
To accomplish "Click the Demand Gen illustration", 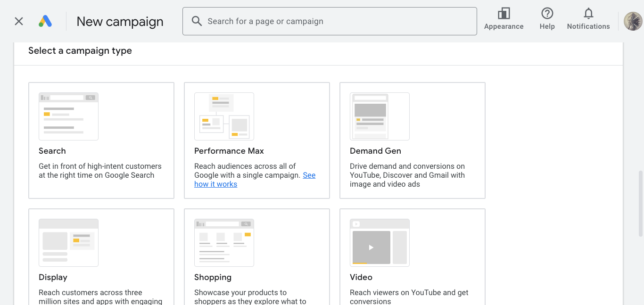I will tap(380, 116).
